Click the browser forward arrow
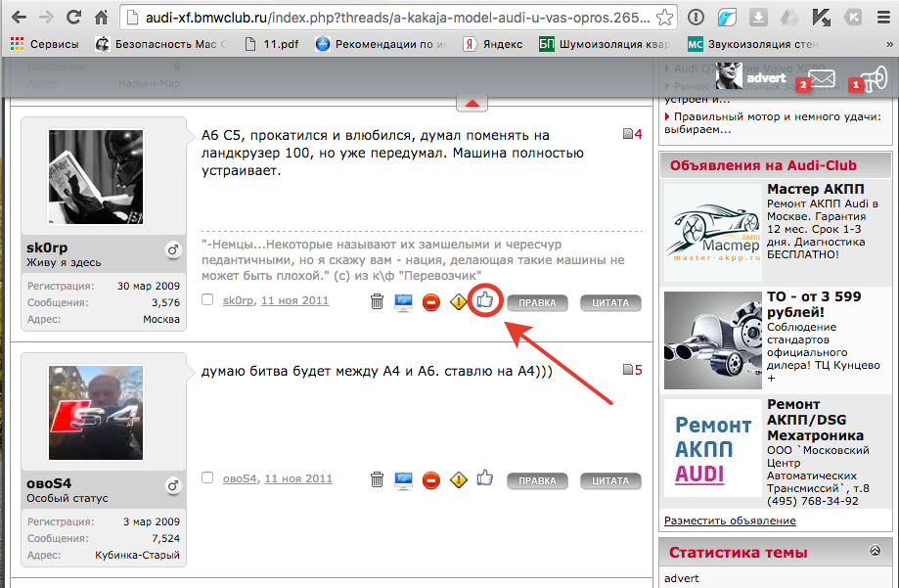Image resolution: width=899 pixels, height=588 pixels. (x=46, y=18)
